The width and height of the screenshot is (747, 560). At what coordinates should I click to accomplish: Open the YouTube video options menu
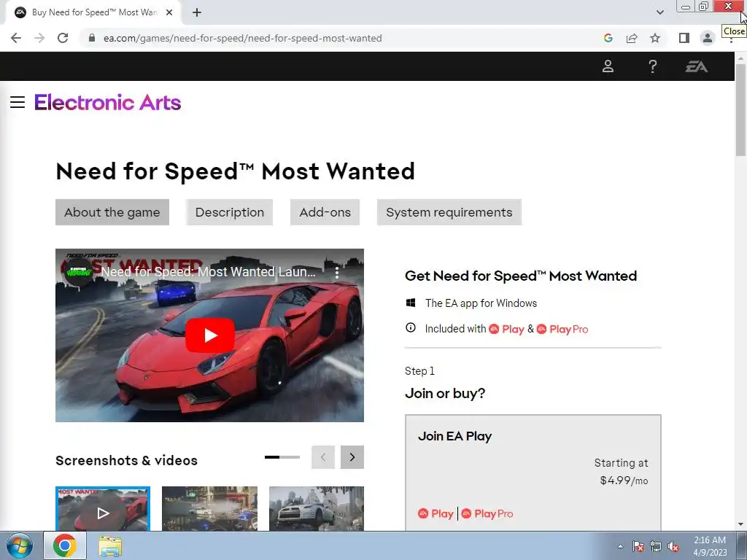[x=337, y=273]
